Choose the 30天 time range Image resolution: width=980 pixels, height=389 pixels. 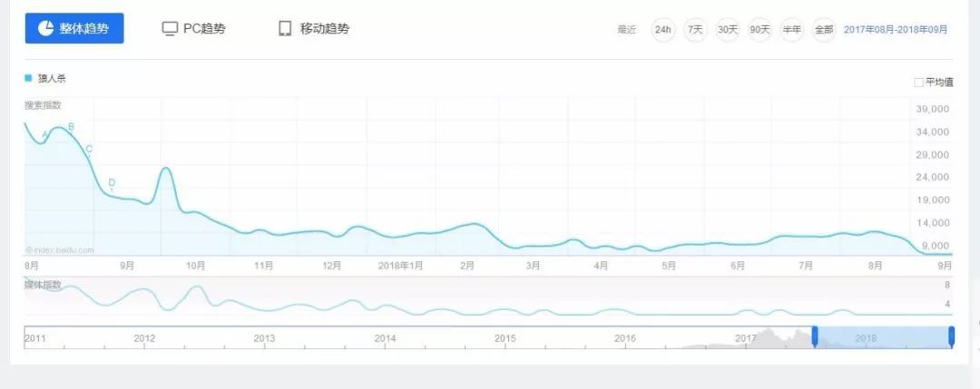pos(728,29)
